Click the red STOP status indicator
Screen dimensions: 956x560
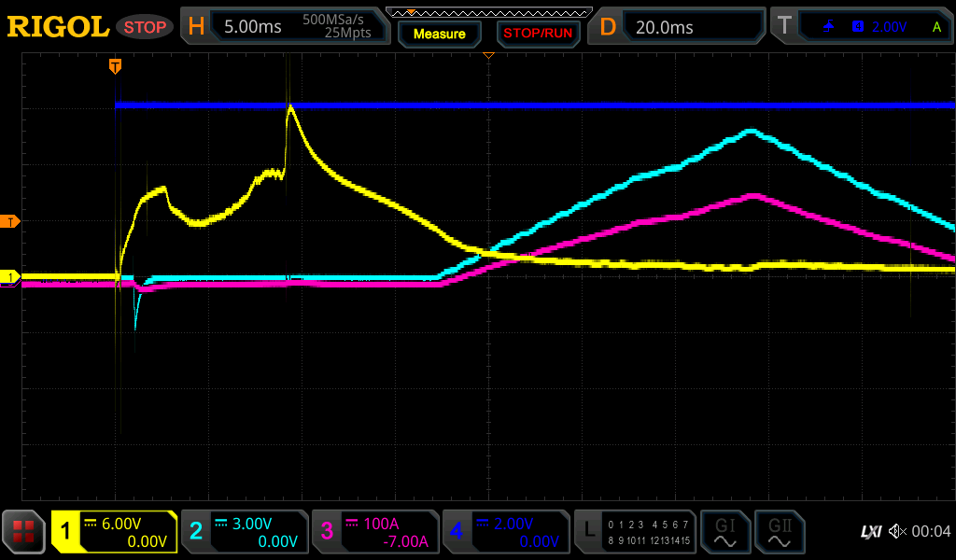145,27
